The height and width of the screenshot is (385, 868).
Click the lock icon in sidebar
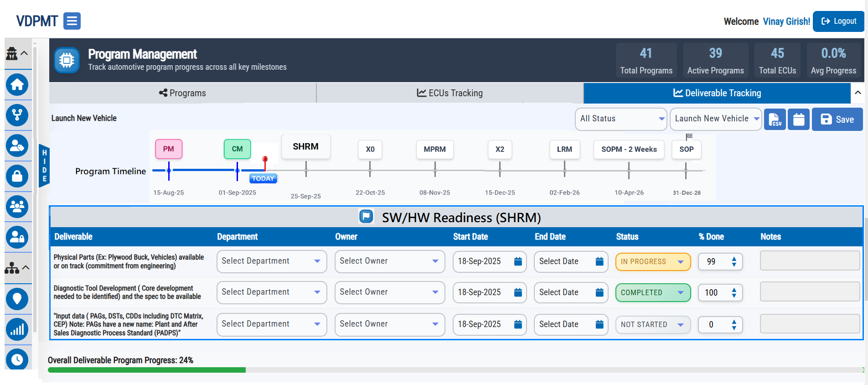point(17,176)
